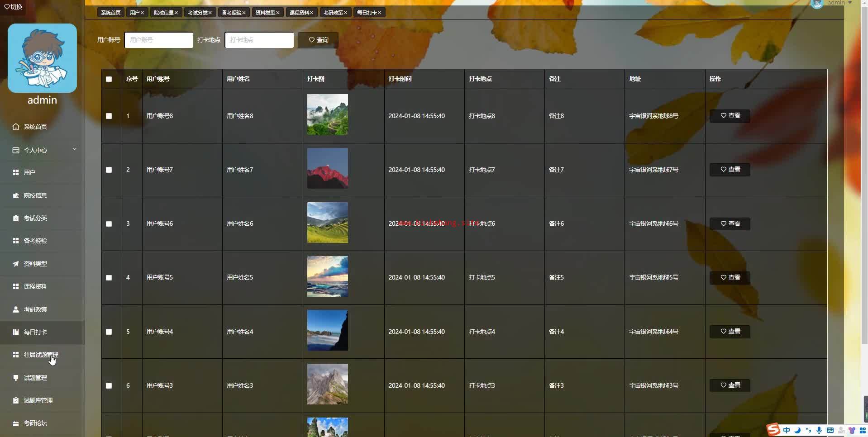The height and width of the screenshot is (437, 868).
Task: Click the 考研论坛 briefcase icon
Action: pos(16,423)
